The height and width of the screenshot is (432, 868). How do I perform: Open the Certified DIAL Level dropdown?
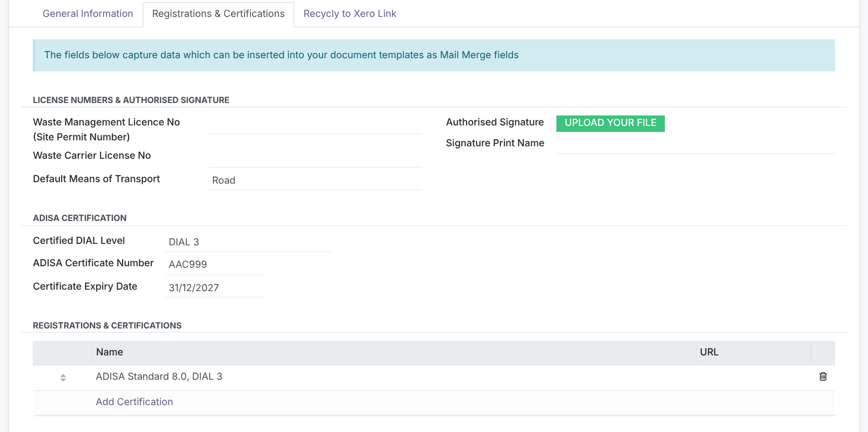point(248,242)
